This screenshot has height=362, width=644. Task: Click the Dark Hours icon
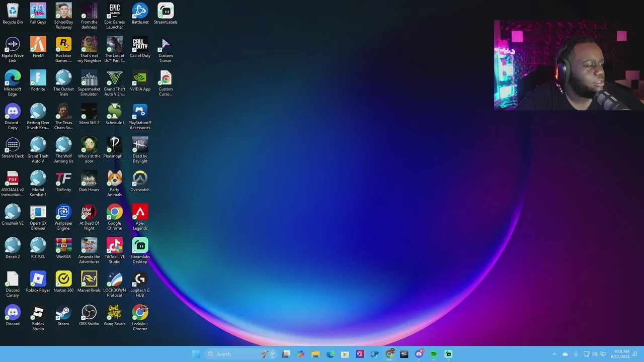[89, 182]
